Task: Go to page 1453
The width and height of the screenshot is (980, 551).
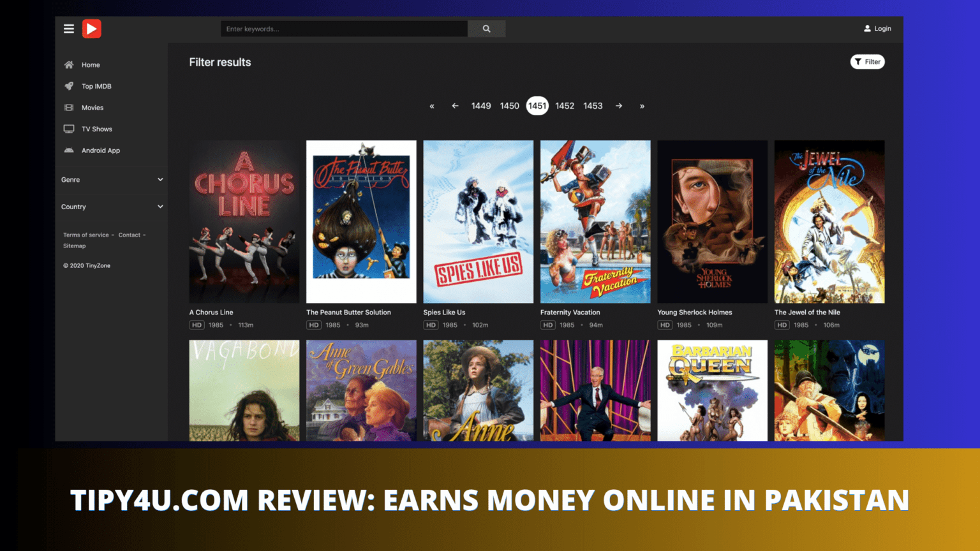Action: (x=593, y=106)
